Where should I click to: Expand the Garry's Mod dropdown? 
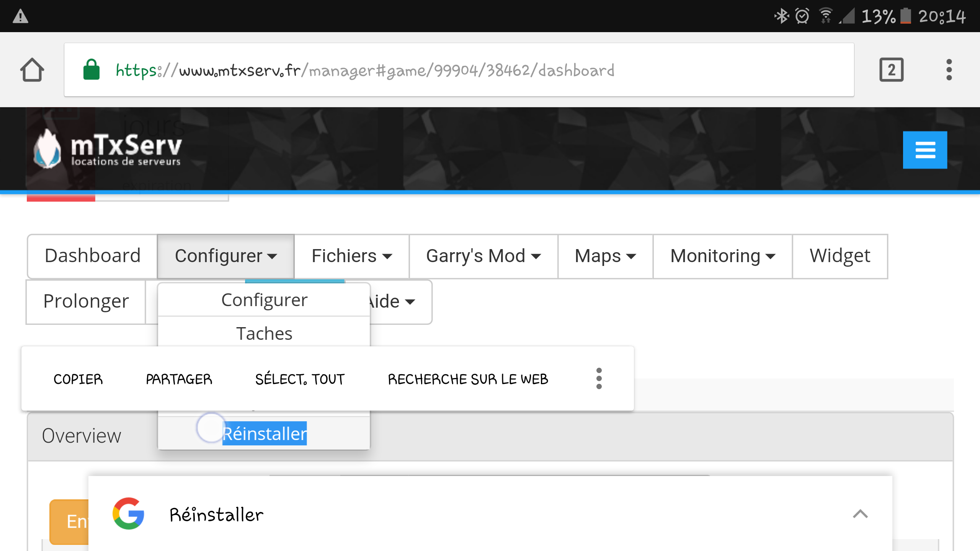tap(483, 256)
